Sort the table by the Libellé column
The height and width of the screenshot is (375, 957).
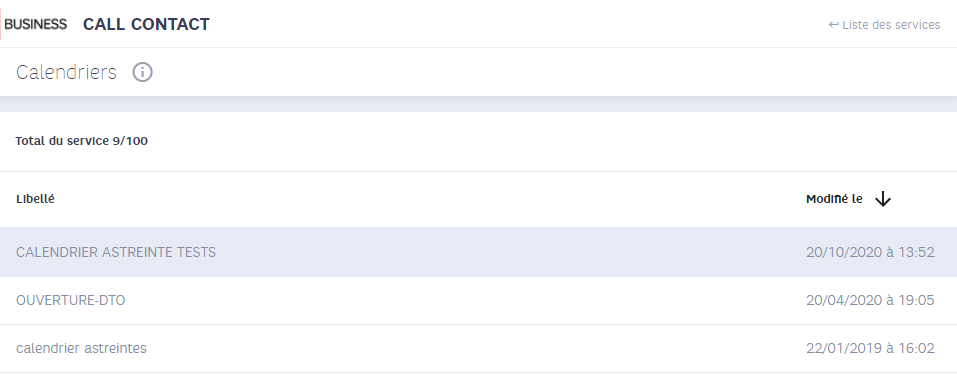35,199
